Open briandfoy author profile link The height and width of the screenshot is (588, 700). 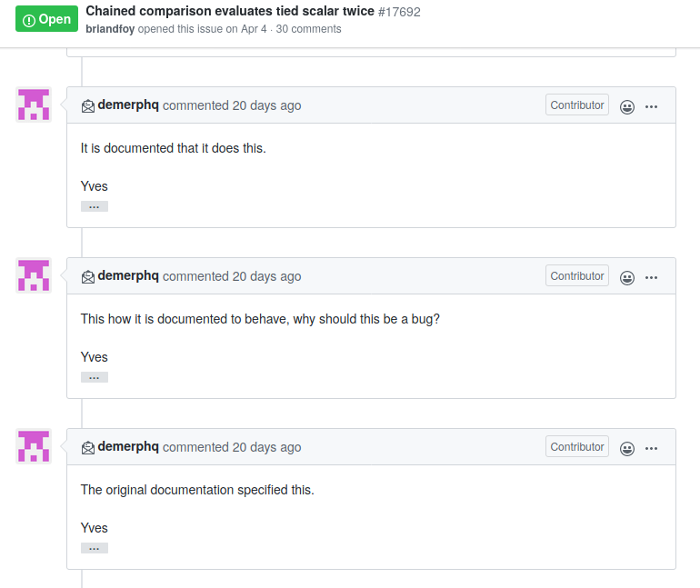point(110,29)
